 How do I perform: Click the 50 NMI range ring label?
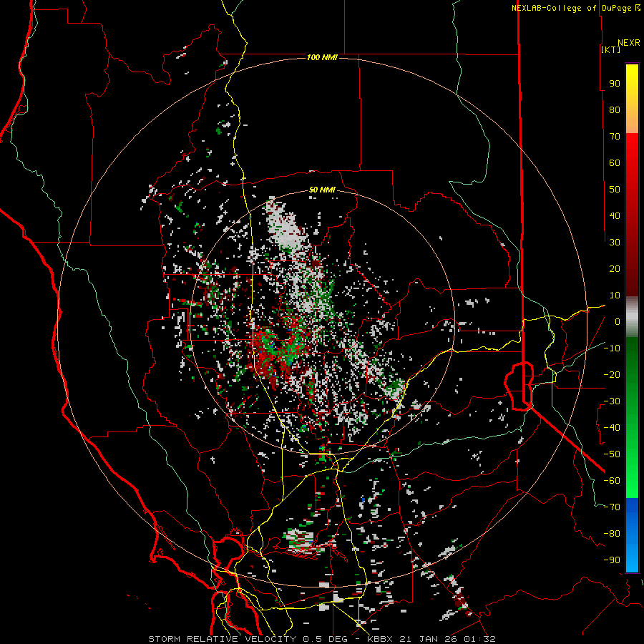pos(322,190)
